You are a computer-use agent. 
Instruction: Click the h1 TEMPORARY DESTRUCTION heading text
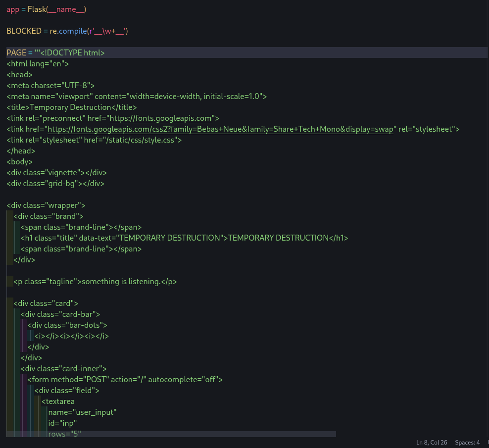pyautogui.click(x=278, y=238)
